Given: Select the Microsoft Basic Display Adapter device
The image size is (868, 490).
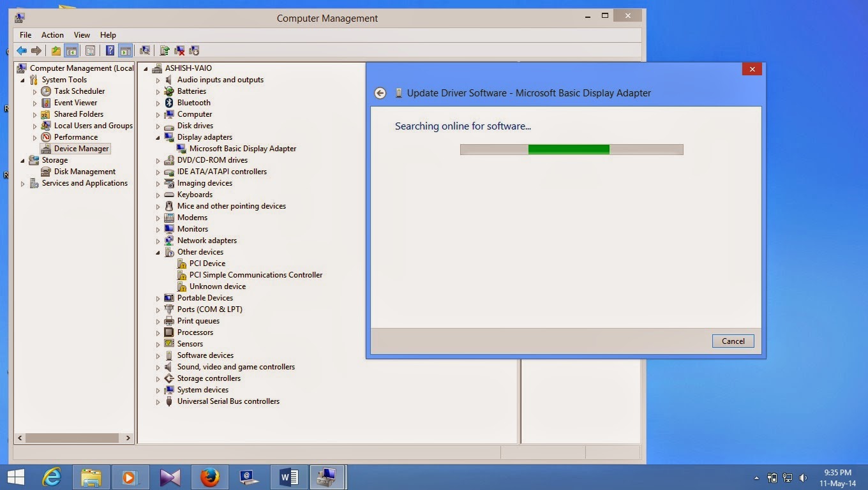Looking at the screenshot, I should 243,149.
